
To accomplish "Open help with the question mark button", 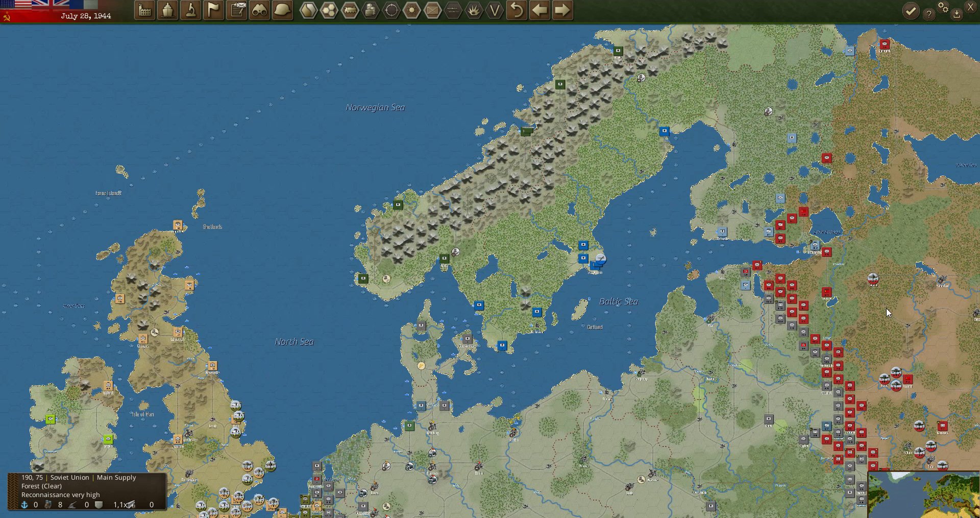I will pos(929,14).
